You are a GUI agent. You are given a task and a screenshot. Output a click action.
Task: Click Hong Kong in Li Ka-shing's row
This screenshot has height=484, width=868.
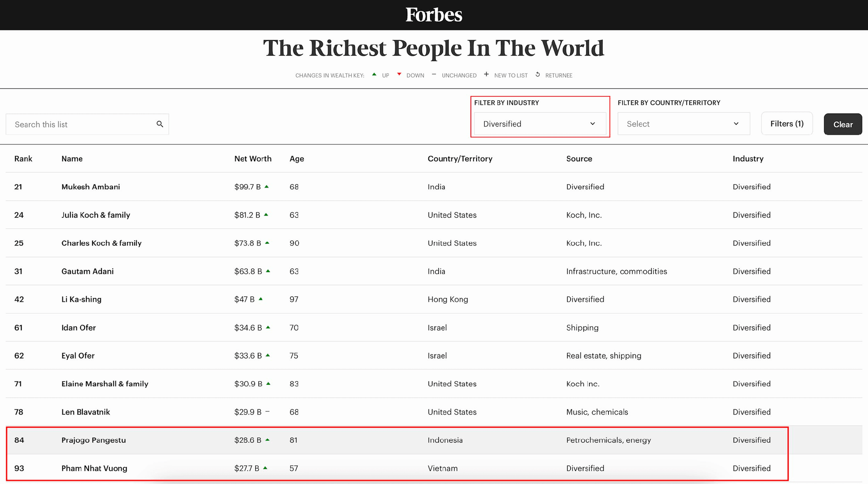click(x=448, y=299)
